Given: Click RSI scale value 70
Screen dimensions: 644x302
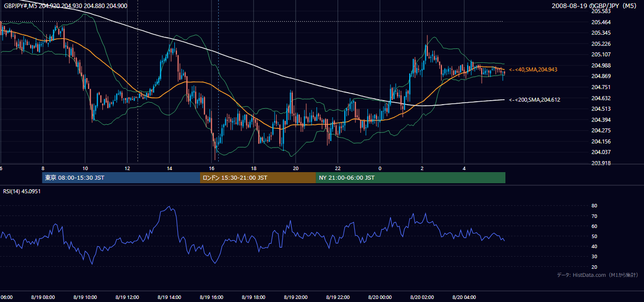Looking at the screenshot, I should (x=594, y=216).
